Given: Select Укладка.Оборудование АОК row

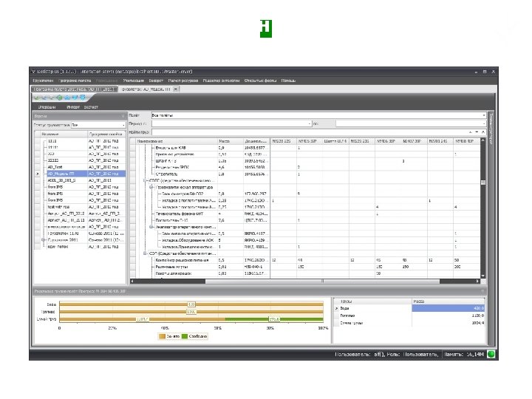Looking at the screenshot, I should click(305, 240).
